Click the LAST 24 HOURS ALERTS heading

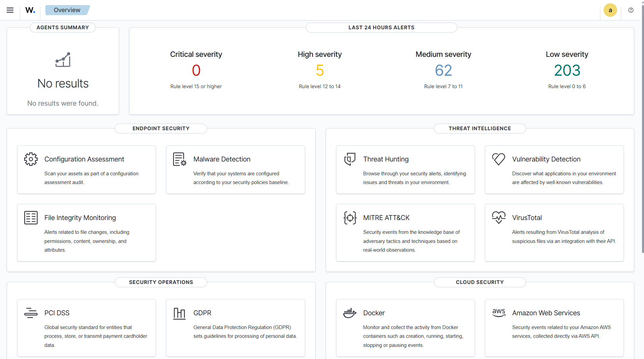pyautogui.click(x=381, y=28)
